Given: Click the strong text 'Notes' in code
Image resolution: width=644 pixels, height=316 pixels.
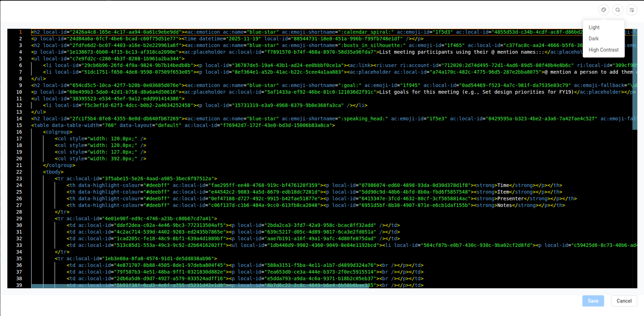Looking at the screenshot, I should pos(505,205).
